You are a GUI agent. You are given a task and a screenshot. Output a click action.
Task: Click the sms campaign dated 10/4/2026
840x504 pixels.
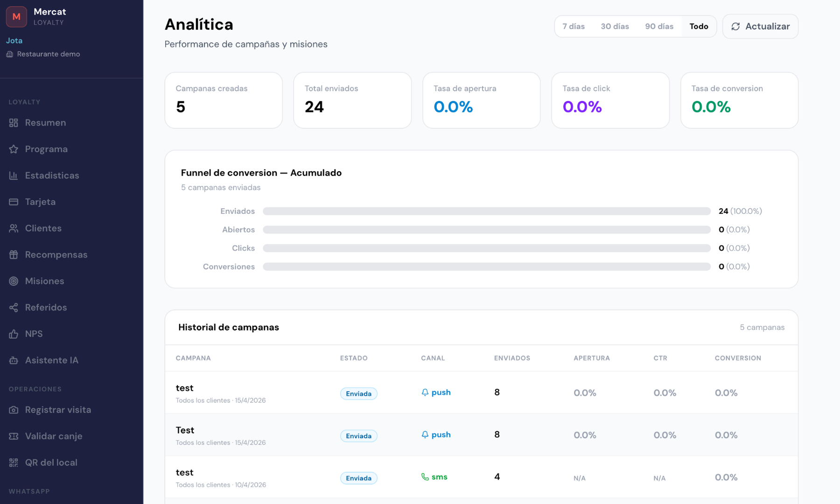click(481, 477)
